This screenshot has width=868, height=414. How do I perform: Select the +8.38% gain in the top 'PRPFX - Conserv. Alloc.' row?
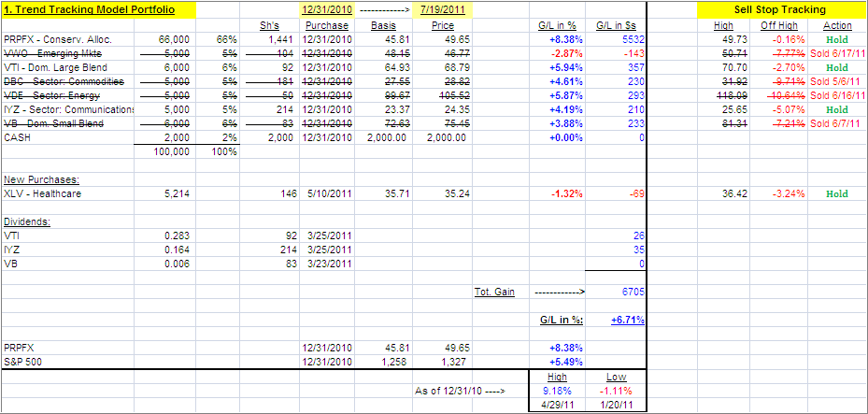566,39
